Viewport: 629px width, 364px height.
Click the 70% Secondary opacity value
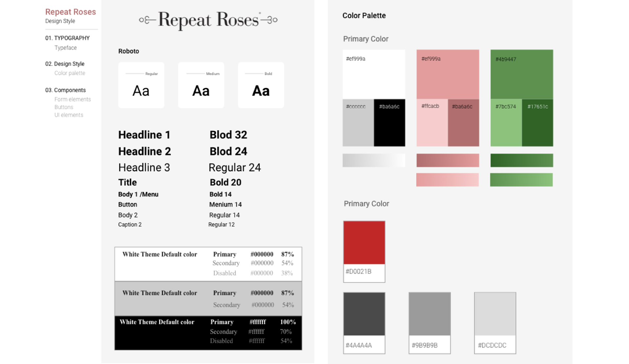pyautogui.click(x=286, y=332)
